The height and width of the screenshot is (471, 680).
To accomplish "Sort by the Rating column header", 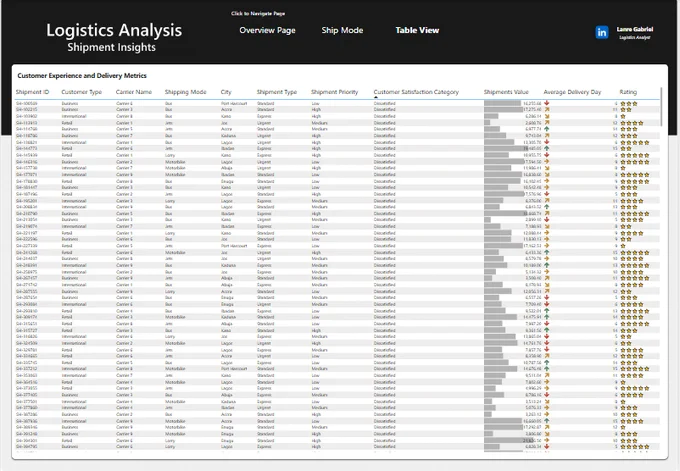I will click(x=628, y=92).
